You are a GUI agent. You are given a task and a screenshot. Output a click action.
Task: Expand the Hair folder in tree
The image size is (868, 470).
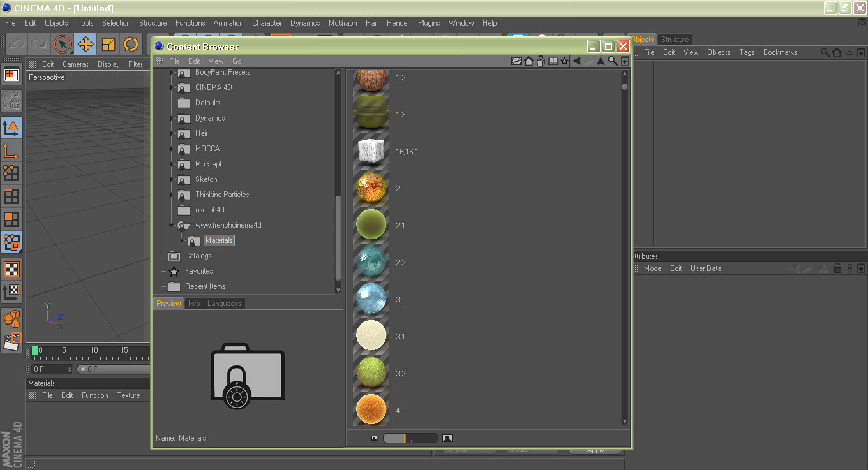click(x=172, y=133)
